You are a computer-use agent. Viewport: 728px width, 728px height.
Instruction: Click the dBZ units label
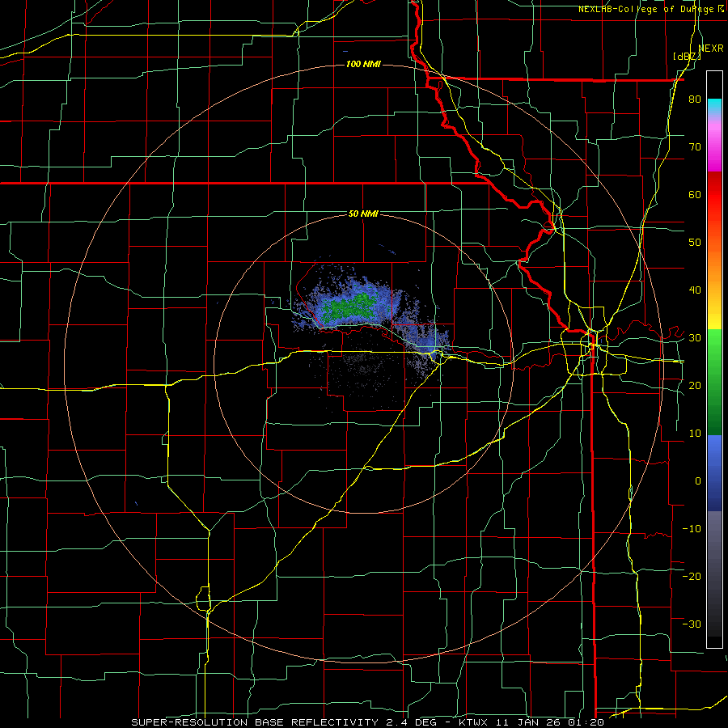687,57
